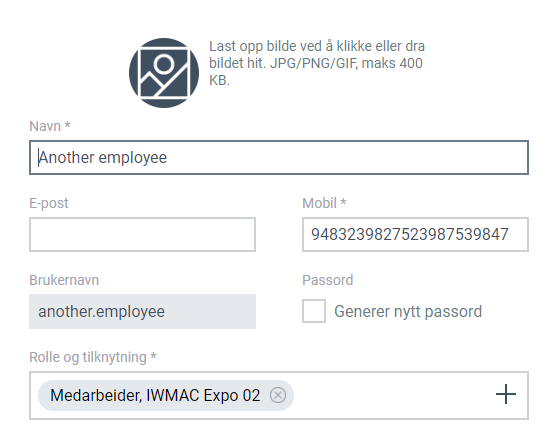This screenshot has height=441, width=559.
Task: Click the Generer nytt passord label text
Action: (x=408, y=312)
